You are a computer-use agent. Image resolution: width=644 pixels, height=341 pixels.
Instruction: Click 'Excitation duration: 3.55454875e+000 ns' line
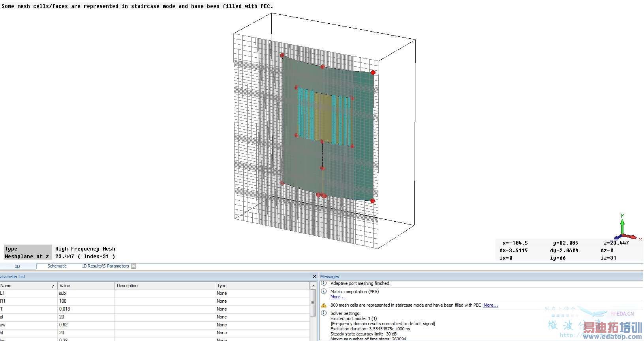coord(370,329)
